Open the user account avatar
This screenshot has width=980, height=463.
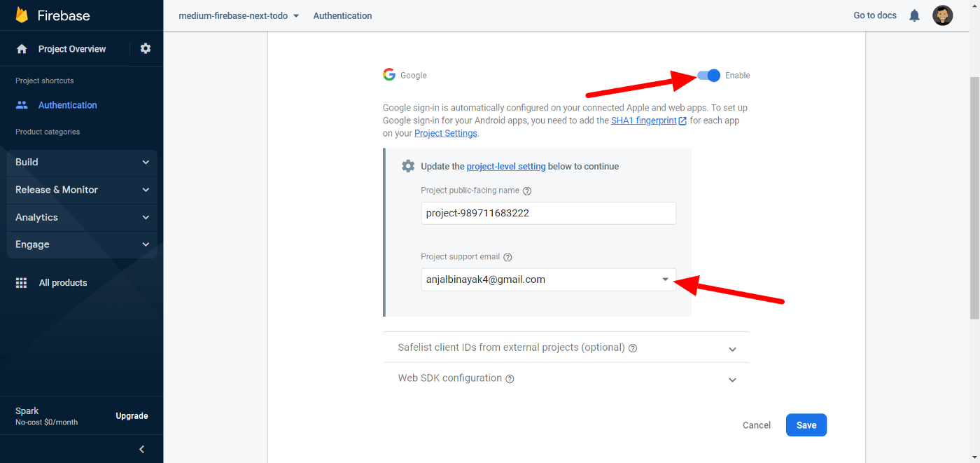(942, 15)
